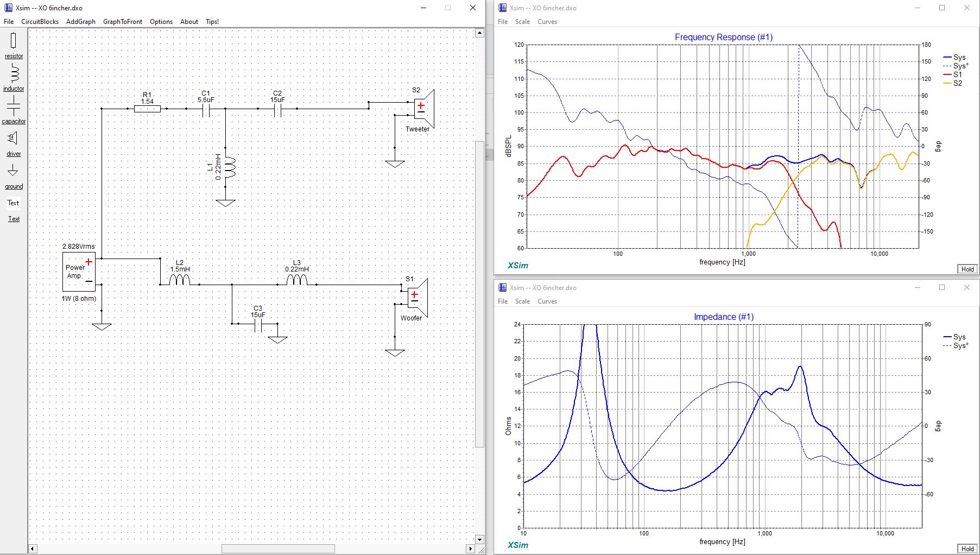980x555 pixels.
Task: Click the Power Amp block
Action: 79,272
